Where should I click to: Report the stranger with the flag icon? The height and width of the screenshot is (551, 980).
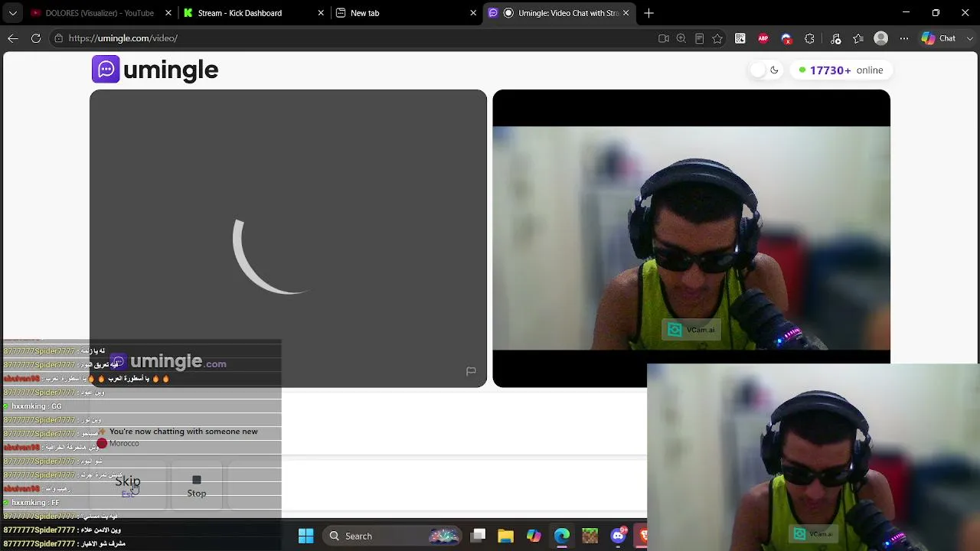(x=471, y=371)
